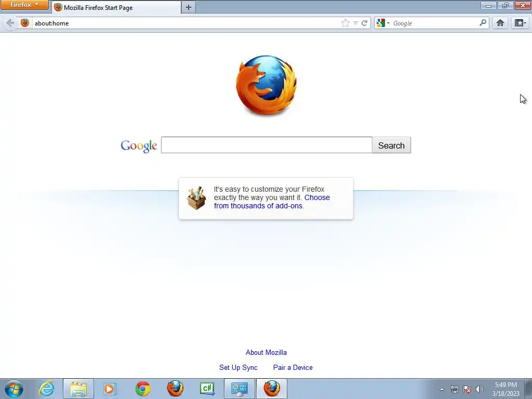The width and height of the screenshot is (532, 399).
Task: Select the Mozilla Firefox Start Page tab
Action: click(x=116, y=7)
